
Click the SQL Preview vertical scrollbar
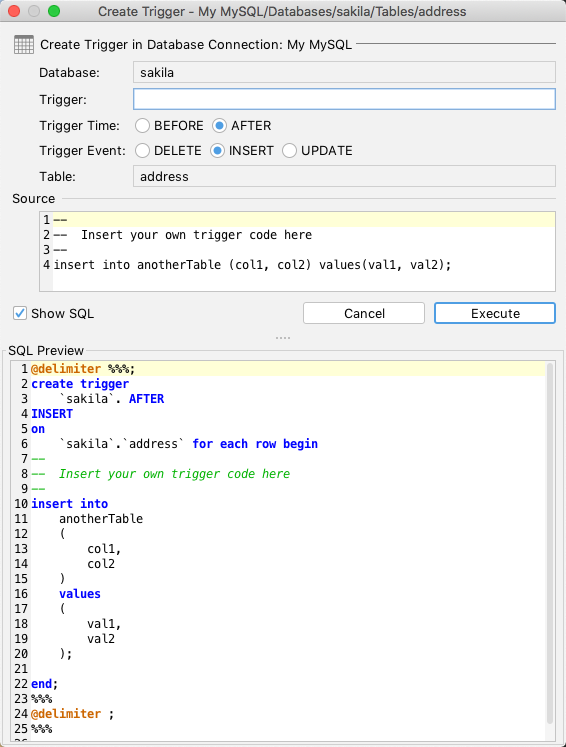[x=550, y=543]
